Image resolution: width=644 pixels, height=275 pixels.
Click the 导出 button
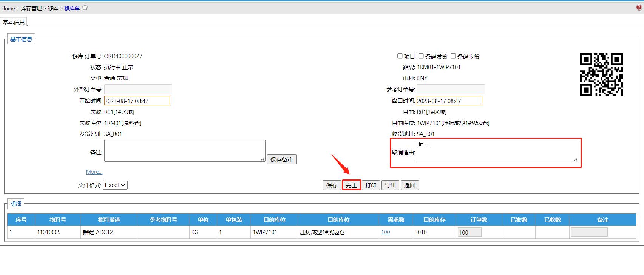point(390,185)
